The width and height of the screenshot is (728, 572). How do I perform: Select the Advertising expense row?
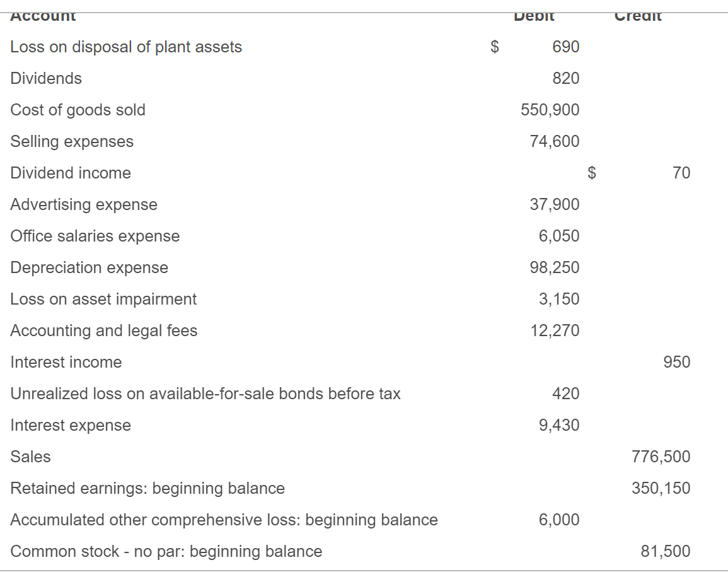click(x=84, y=204)
